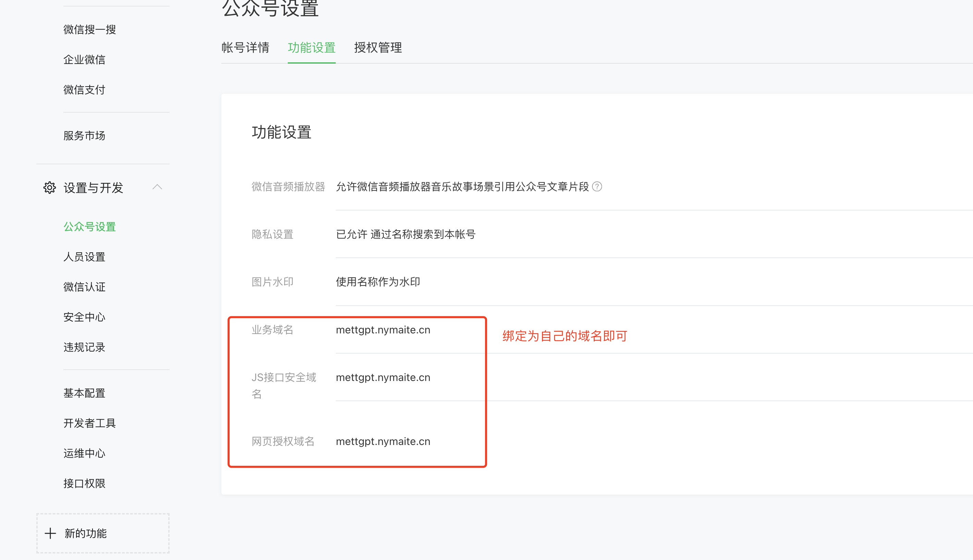
Task: Switch to the 授权管理 tab
Action: [x=378, y=47]
